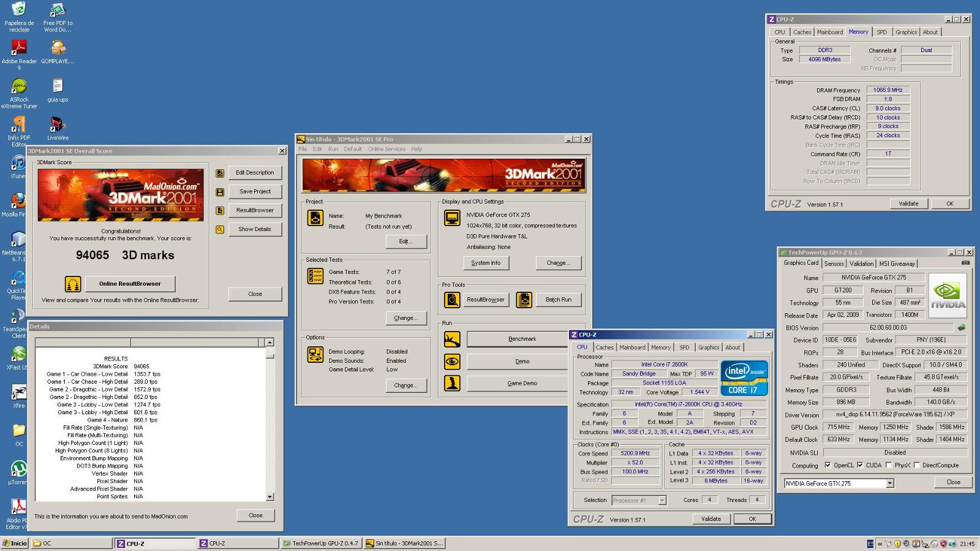The width and height of the screenshot is (980, 551).
Task: Click the TechPowerUp GPU-Z taskbar button
Action: [x=322, y=543]
